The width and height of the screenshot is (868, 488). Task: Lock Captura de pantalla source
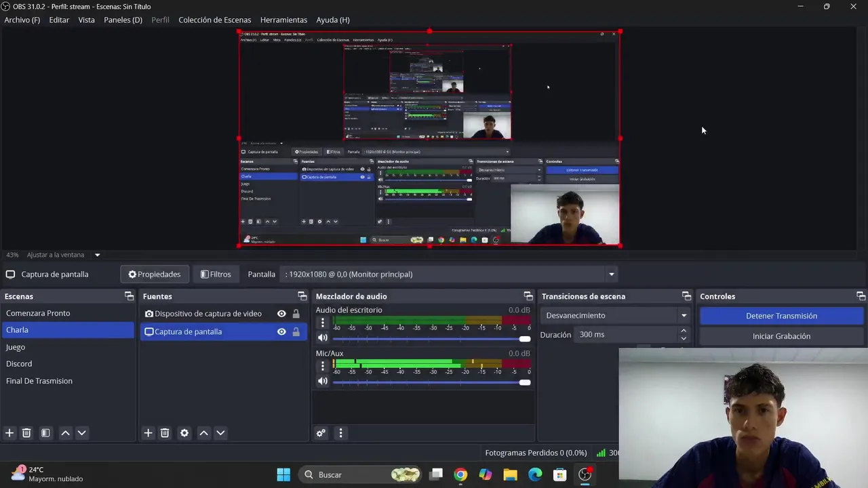[x=296, y=331]
